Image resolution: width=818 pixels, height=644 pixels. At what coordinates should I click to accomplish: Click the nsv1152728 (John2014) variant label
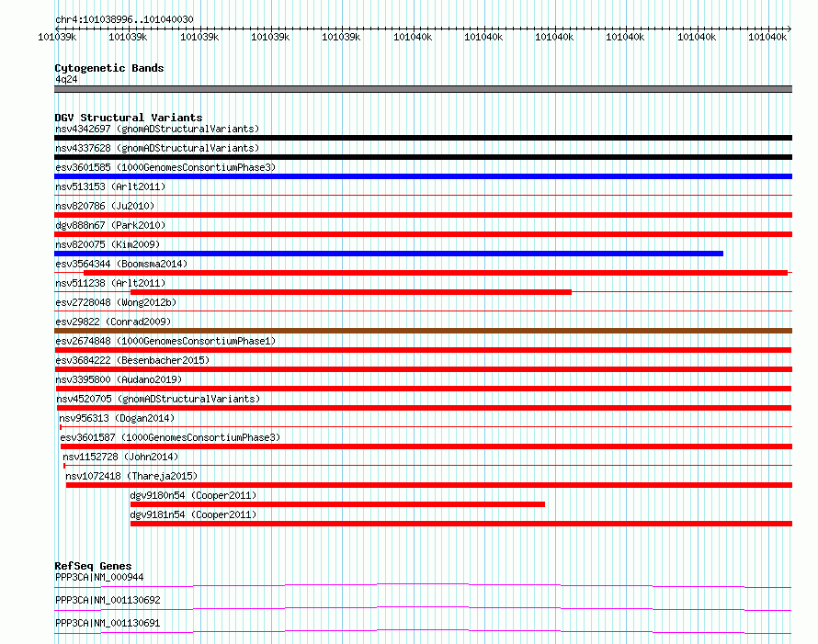(120, 457)
